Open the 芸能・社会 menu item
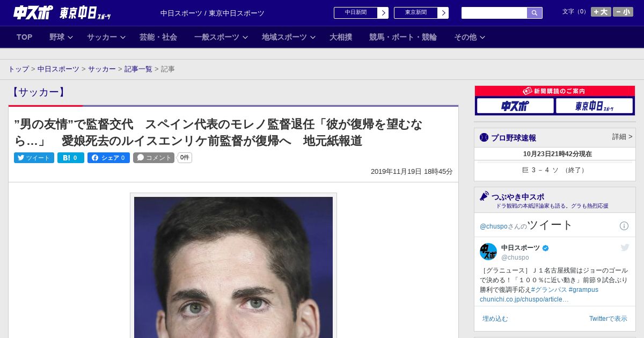Screen dimensions: 644x338 (x=158, y=37)
